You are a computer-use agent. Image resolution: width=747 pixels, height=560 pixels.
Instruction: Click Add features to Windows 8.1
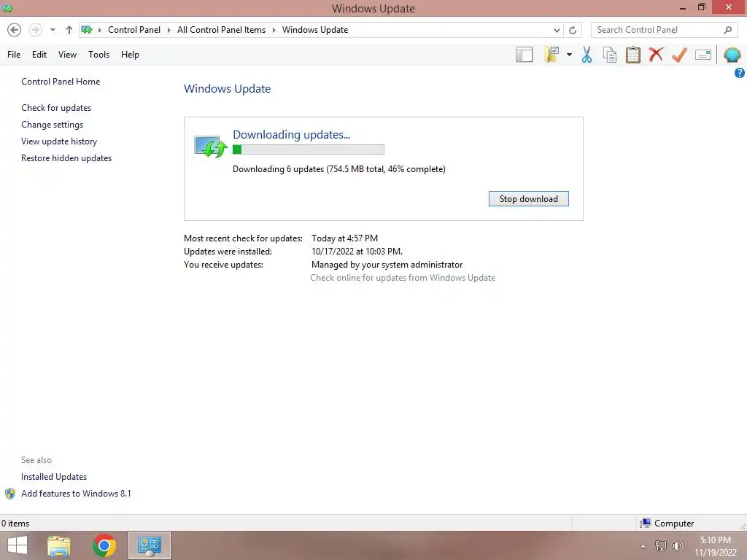[x=76, y=494]
